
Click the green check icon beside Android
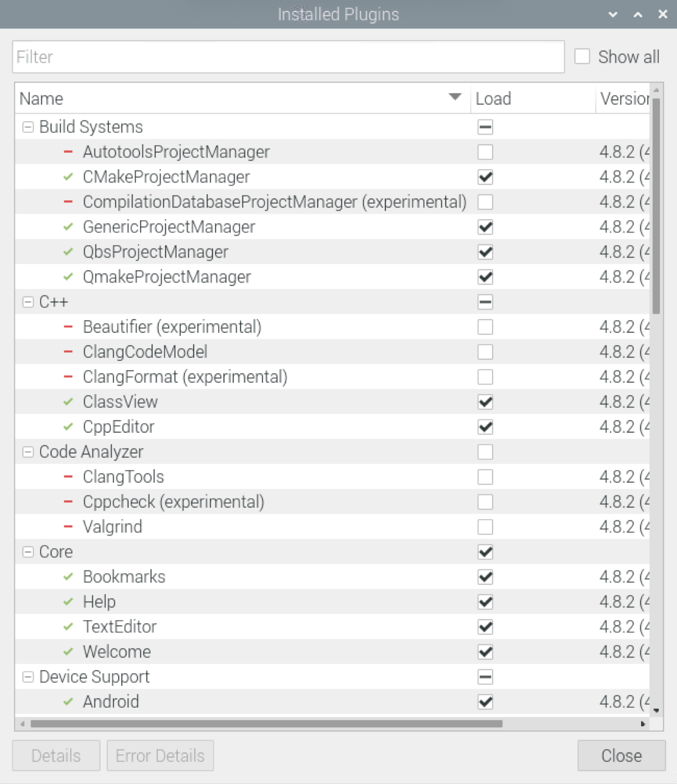click(x=68, y=701)
